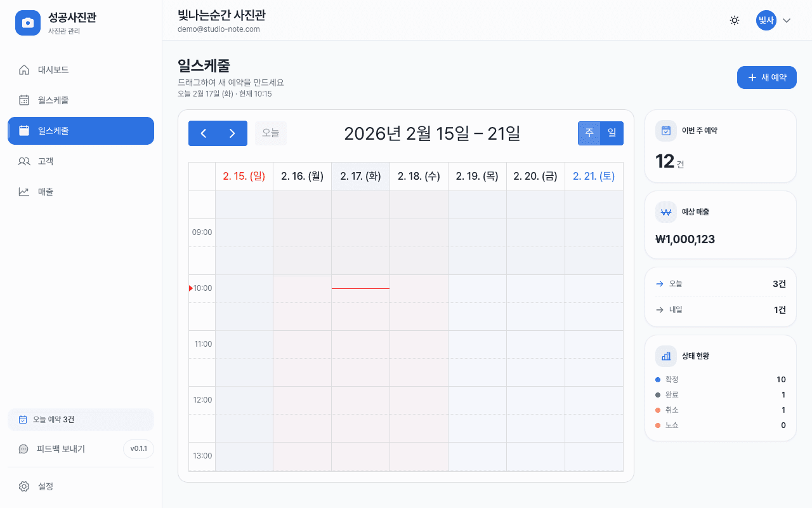Click the 상태 현황 bar chart icon
The image size is (812, 508).
click(x=665, y=356)
